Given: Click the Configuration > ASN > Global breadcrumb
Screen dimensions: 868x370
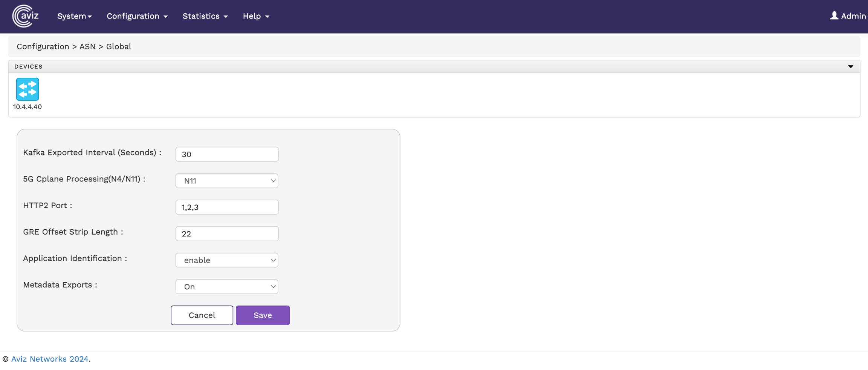Looking at the screenshot, I should [74, 46].
